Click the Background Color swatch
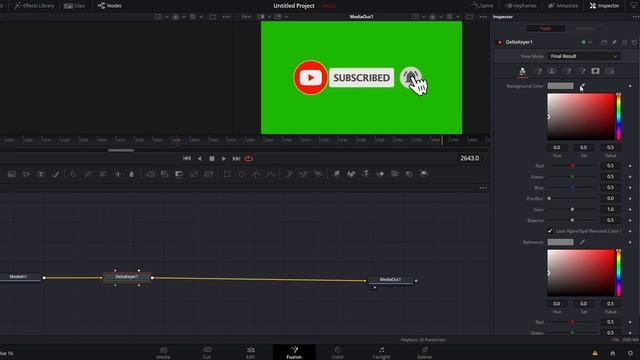Screen dimensions: 640x360 (x=560, y=86)
